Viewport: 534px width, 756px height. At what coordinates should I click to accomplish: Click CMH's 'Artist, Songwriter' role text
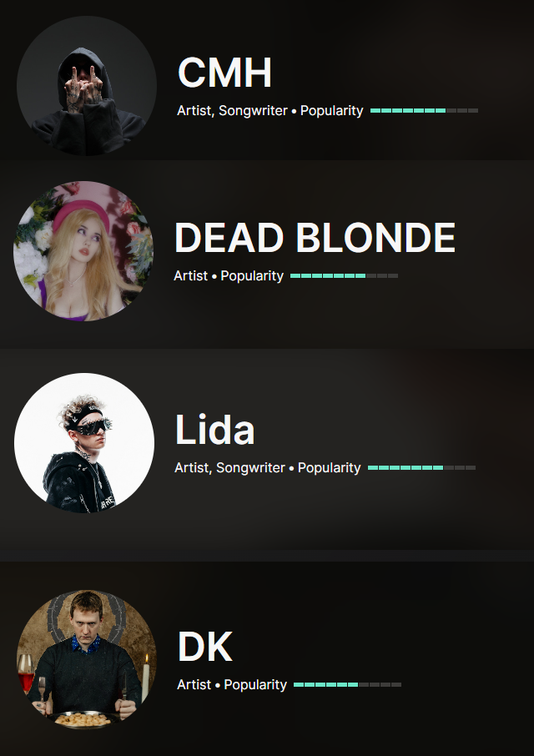coord(232,111)
